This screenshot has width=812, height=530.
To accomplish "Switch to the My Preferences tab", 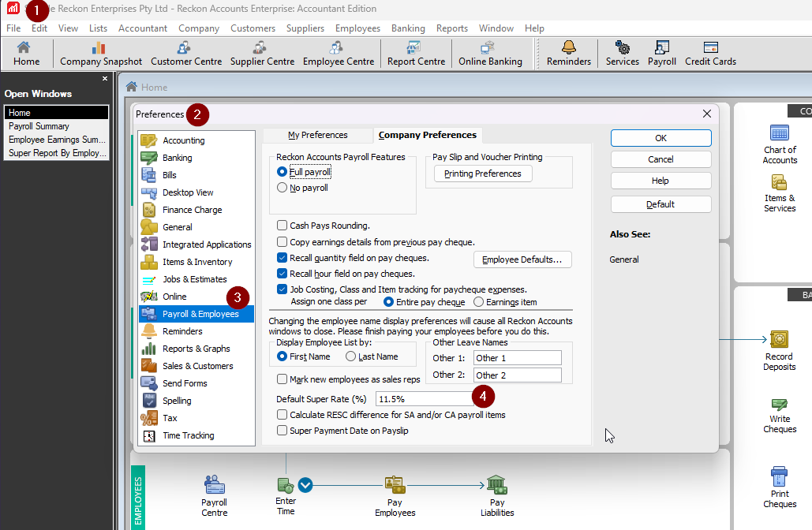I will [317, 135].
